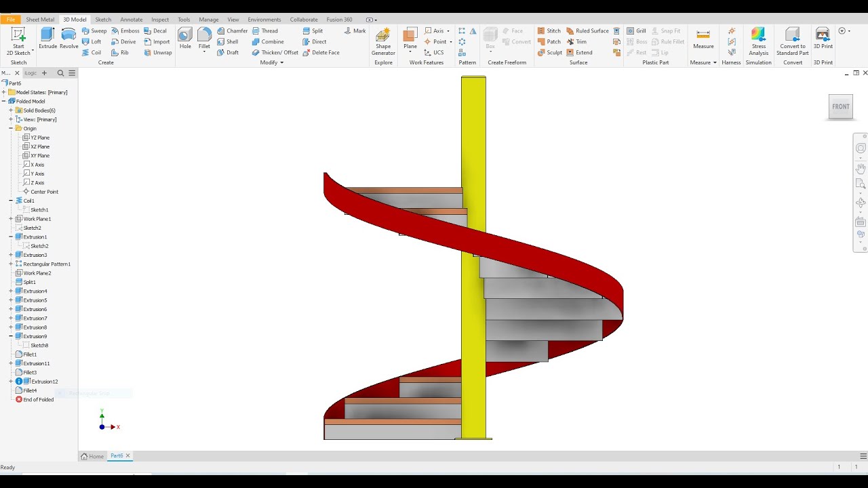Click the Thicken/Offset button
The image size is (868, 488).
(x=275, y=52)
